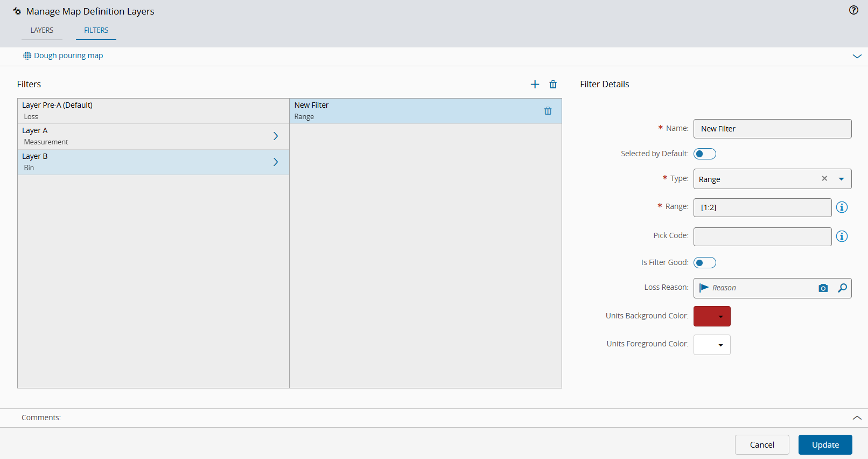Click trash icon in Filters header
The height and width of the screenshot is (459, 868).
point(553,84)
